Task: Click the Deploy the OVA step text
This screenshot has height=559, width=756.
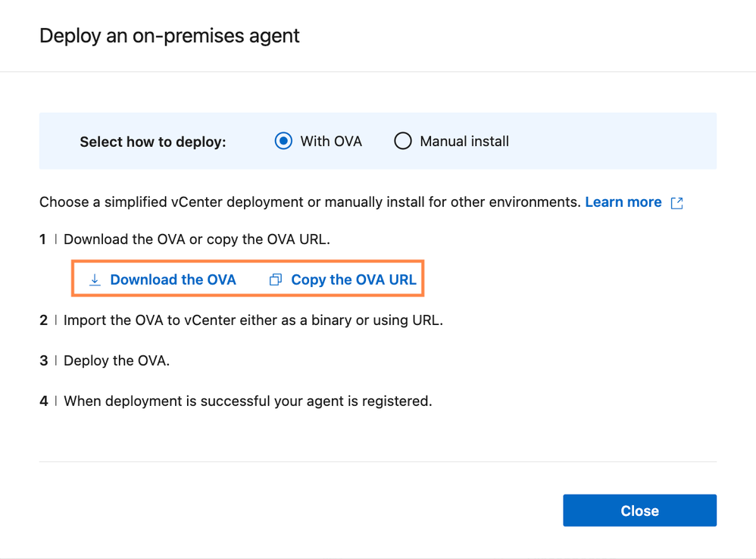Action: pyautogui.click(x=117, y=361)
